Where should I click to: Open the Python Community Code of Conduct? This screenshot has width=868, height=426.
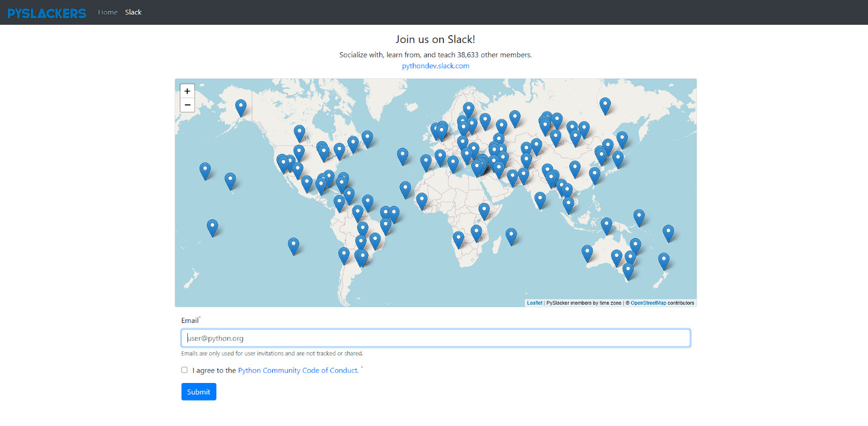pyautogui.click(x=297, y=370)
